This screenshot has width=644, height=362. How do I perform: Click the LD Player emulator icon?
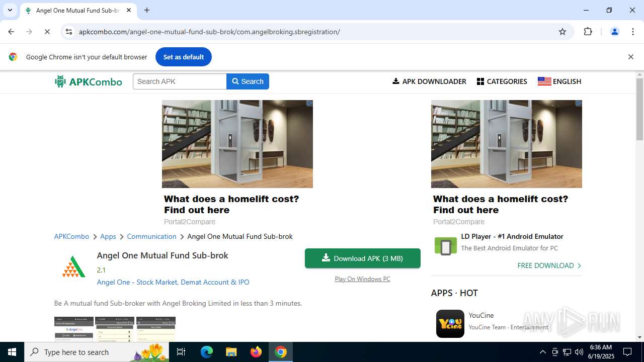coord(446,246)
